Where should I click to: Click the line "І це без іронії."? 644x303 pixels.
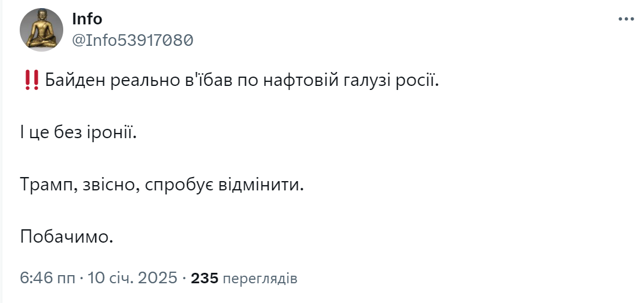coord(78,133)
